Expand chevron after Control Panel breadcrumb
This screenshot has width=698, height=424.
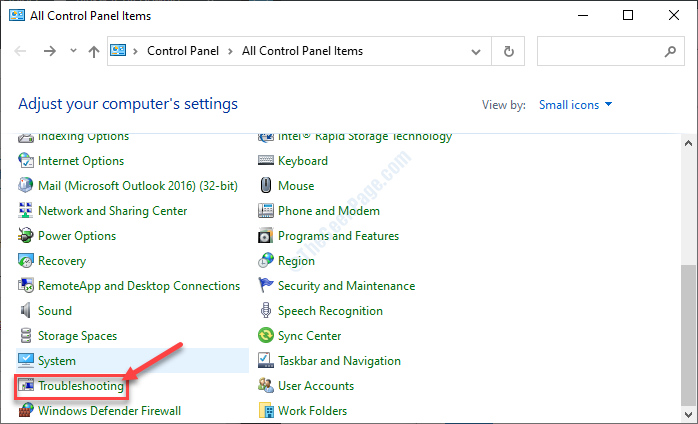point(230,51)
